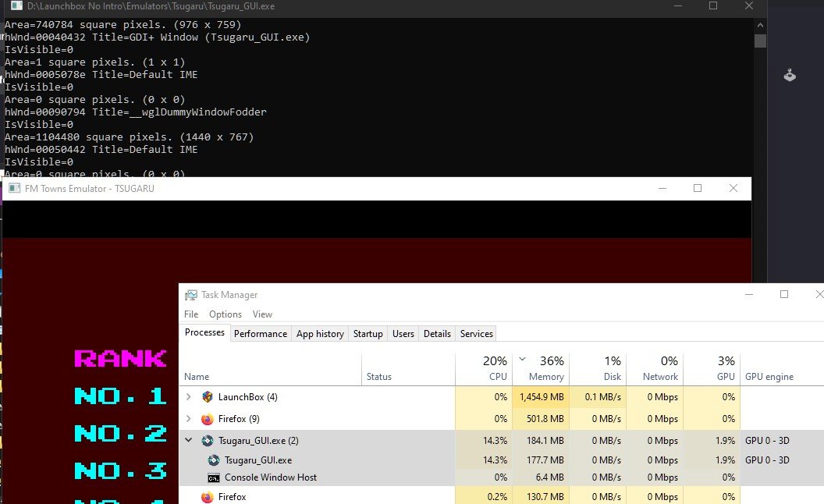Click the joystick icon in the dark side panel
824x504 pixels.
pyautogui.click(x=790, y=75)
